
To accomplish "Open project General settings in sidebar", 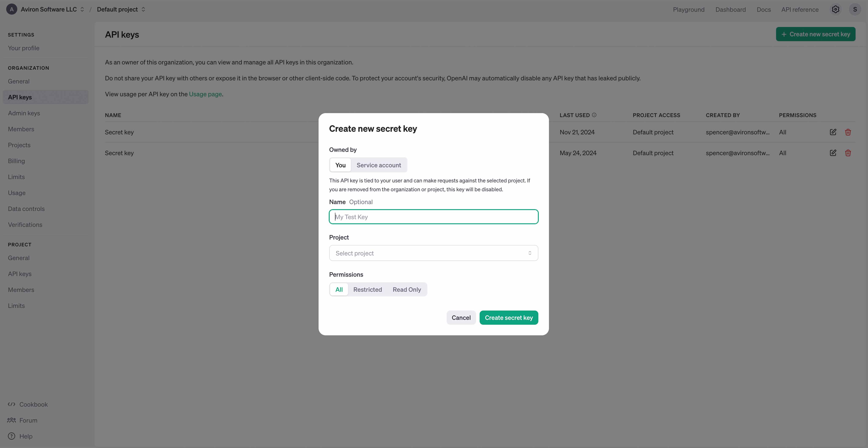I will click(x=19, y=258).
